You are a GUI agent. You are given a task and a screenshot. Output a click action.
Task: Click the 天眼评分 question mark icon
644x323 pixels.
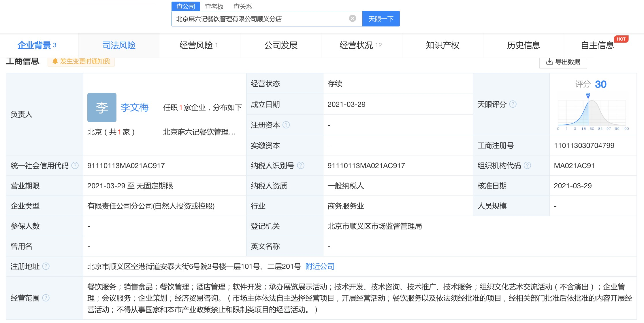(x=513, y=105)
